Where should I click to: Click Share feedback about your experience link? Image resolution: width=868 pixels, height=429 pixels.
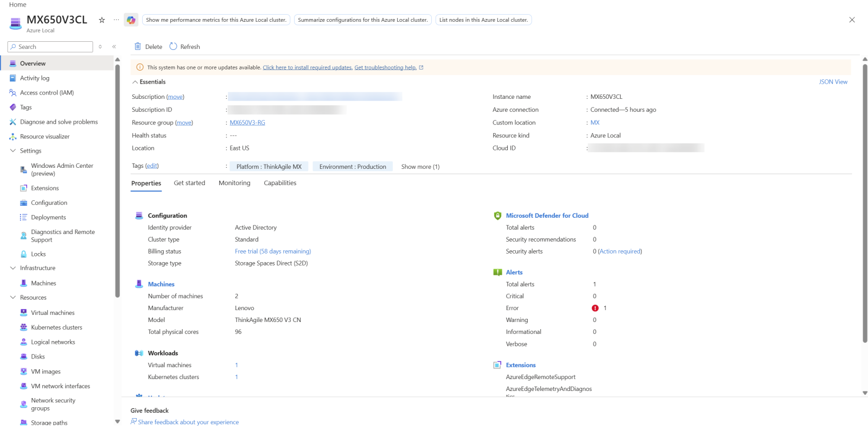pyautogui.click(x=188, y=422)
